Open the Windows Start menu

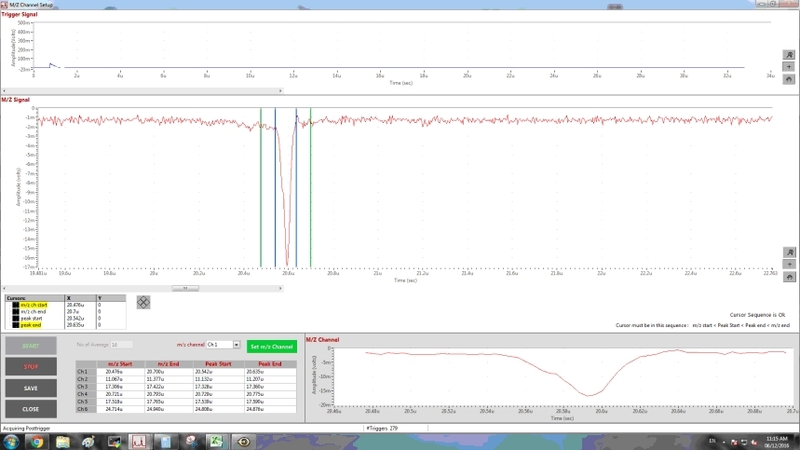[11, 442]
